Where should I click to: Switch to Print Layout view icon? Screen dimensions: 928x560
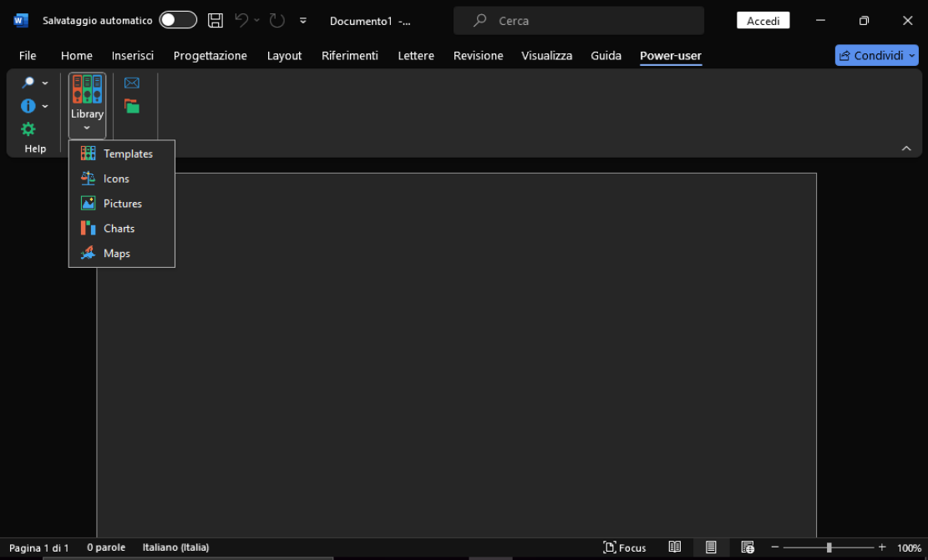click(711, 547)
